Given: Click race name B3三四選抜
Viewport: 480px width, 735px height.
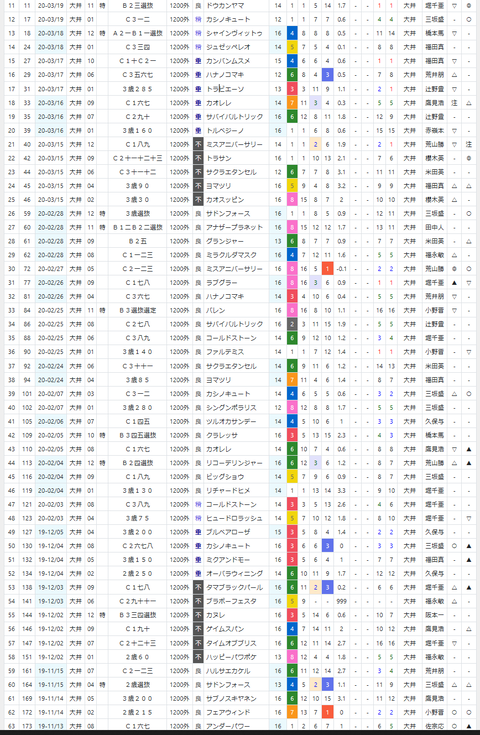Looking at the screenshot, I should point(138,615).
